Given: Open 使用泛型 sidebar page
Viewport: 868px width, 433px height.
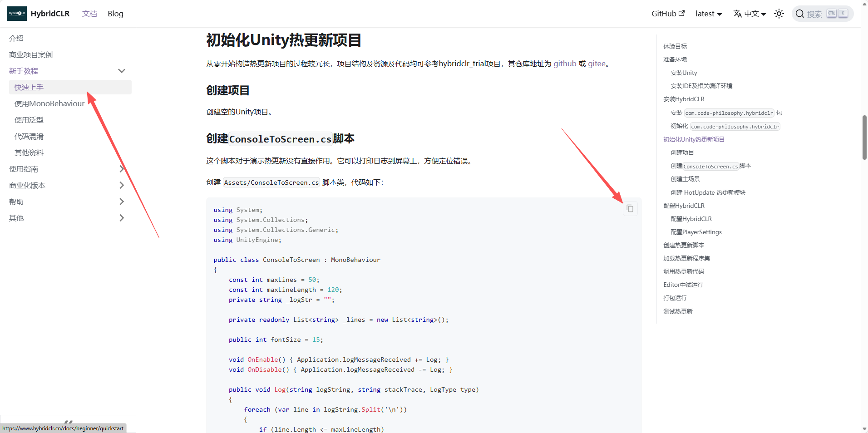Looking at the screenshot, I should pyautogui.click(x=29, y=120).
